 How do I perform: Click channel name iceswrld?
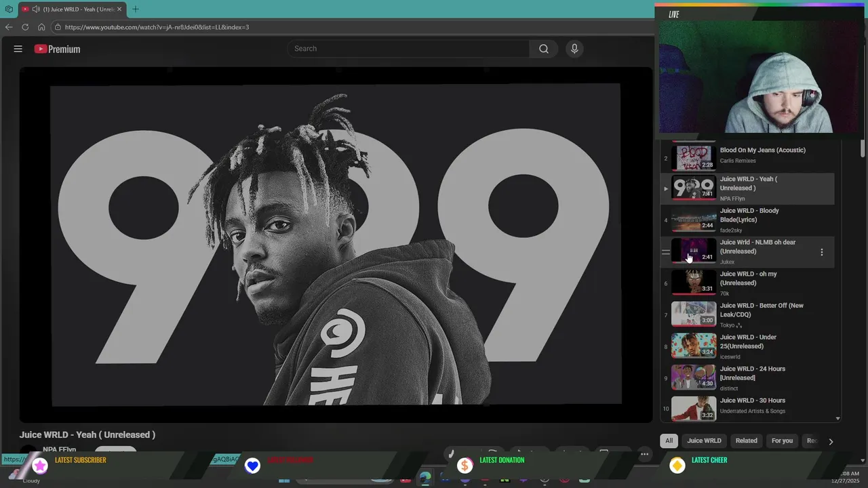730,357
